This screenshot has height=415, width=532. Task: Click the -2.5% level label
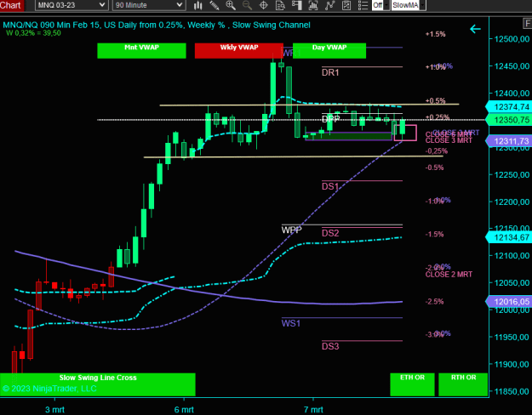click(x=434, y=301)
